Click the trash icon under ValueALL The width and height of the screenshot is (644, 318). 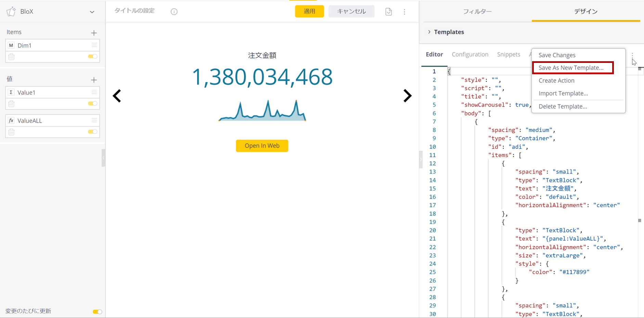[x=11, y=132]
